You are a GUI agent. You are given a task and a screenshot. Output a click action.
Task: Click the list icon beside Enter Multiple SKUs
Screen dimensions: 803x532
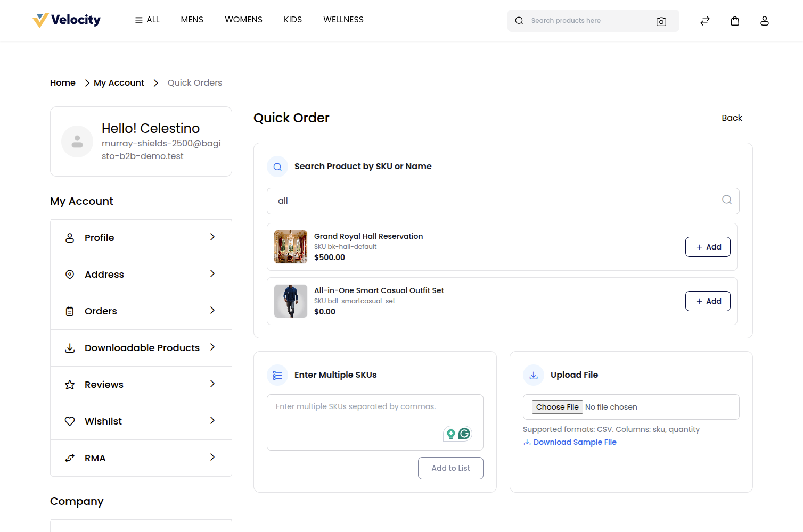(x=277, y=375)
